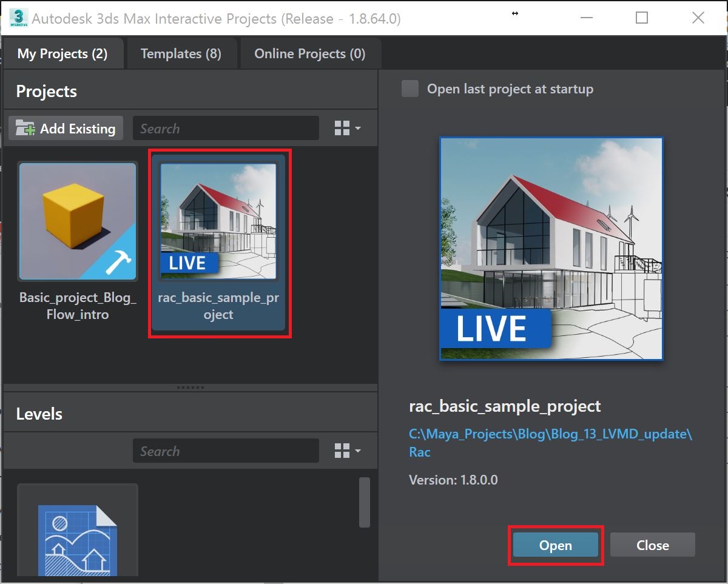
Task: Click the thumbnail view icon in Projects panel
Action: (x=342, y=128)
